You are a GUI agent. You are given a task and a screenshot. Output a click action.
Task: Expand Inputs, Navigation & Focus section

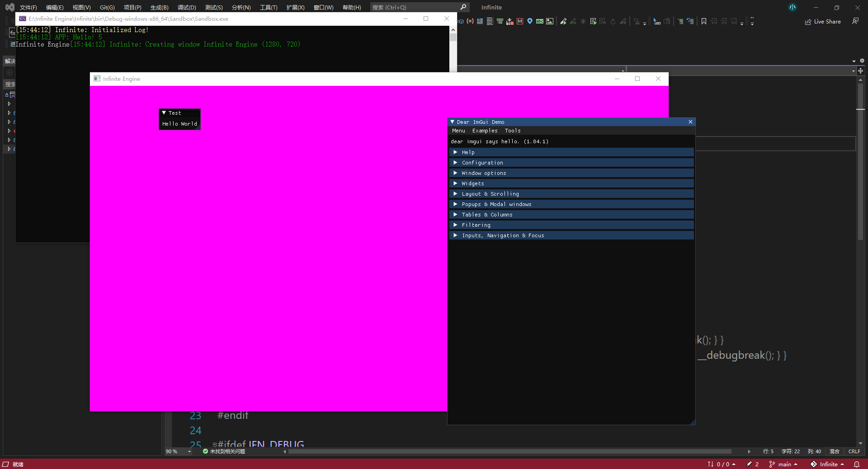click(571, 235)
